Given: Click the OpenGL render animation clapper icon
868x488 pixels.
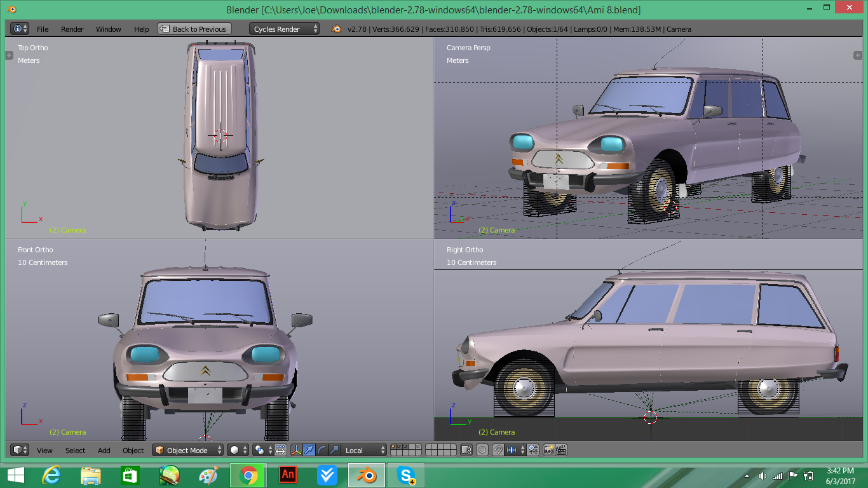Looking at the screenshot, I should (561, 450).
